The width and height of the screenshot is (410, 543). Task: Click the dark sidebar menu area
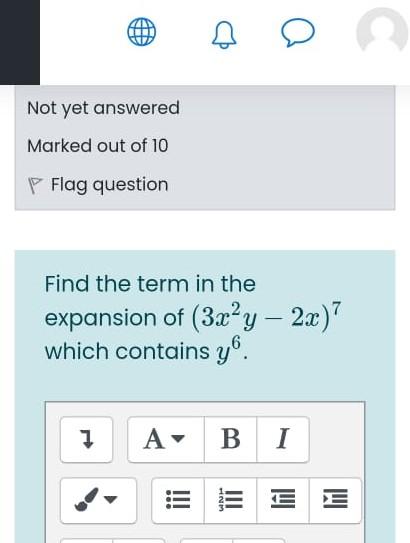click(20, 42)
